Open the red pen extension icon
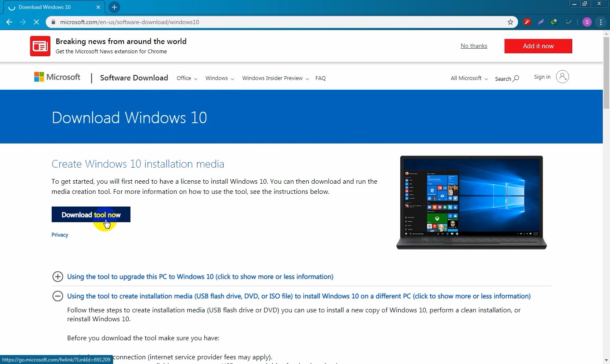This screenshot has width=610, height=364. click(527, 22)
